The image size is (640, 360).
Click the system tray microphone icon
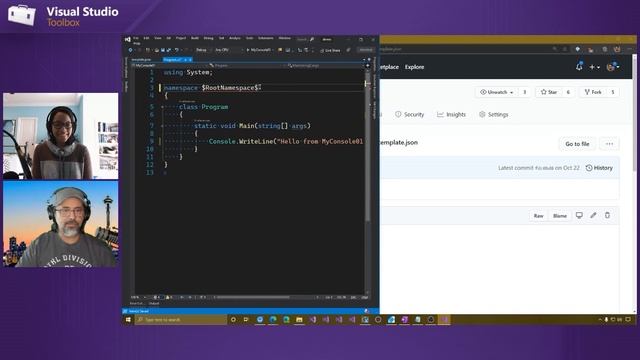click(x=606, y=320)
